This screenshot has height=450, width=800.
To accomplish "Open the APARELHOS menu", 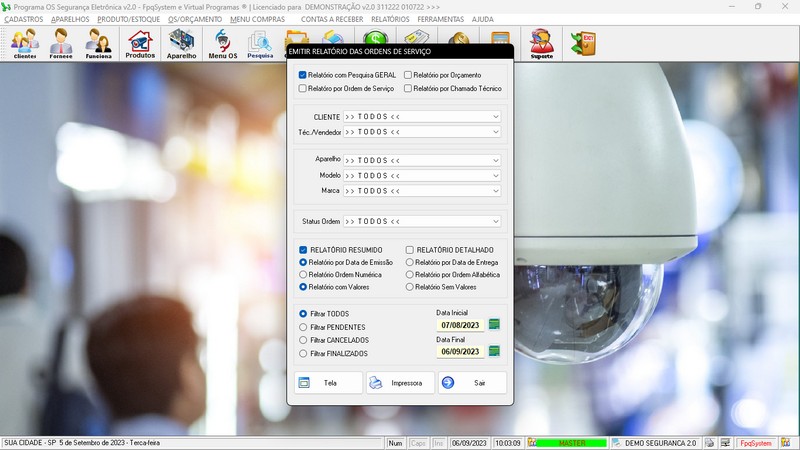I will pos(70,19).
